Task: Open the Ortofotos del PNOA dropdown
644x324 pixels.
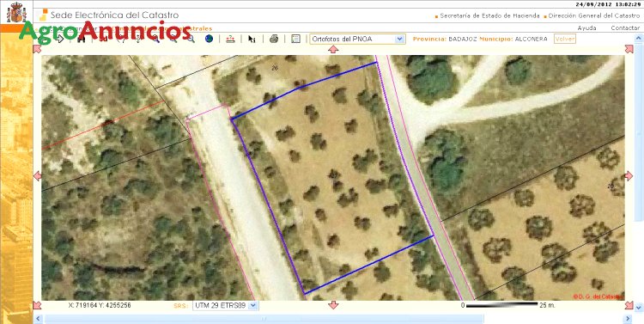Action: [357, 39]
